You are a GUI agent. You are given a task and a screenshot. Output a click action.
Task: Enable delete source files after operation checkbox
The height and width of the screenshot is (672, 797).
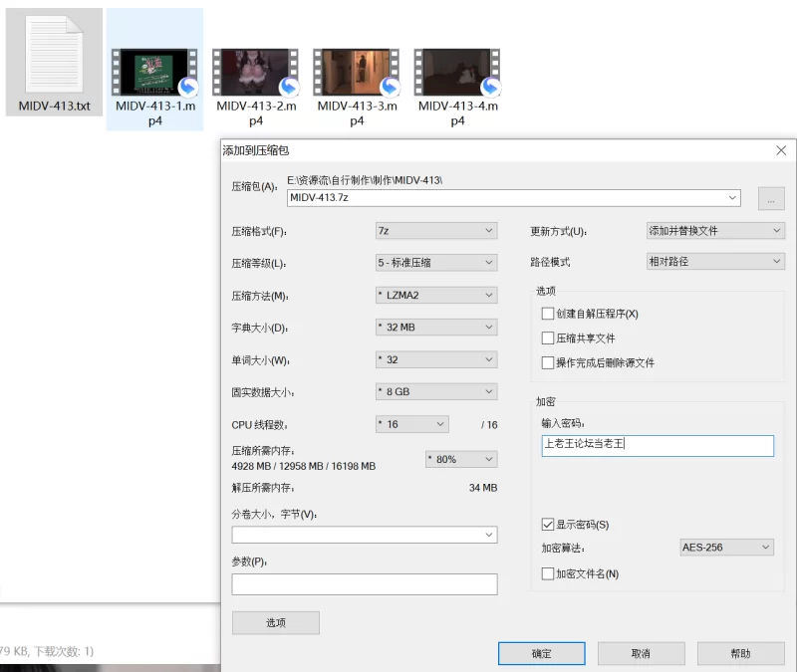coord(548,362)
